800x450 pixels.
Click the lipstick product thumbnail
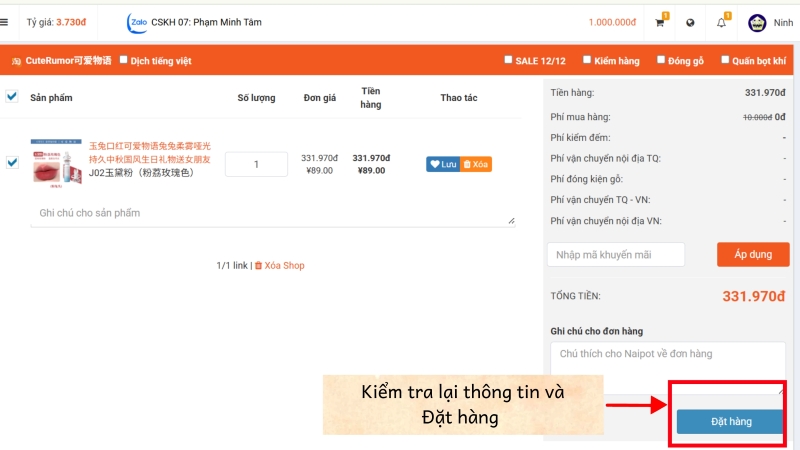point(56,163)
